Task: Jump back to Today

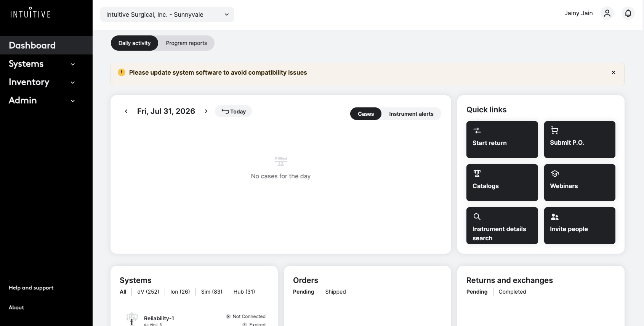Action: pyautogui.click(x=233, y=111)
